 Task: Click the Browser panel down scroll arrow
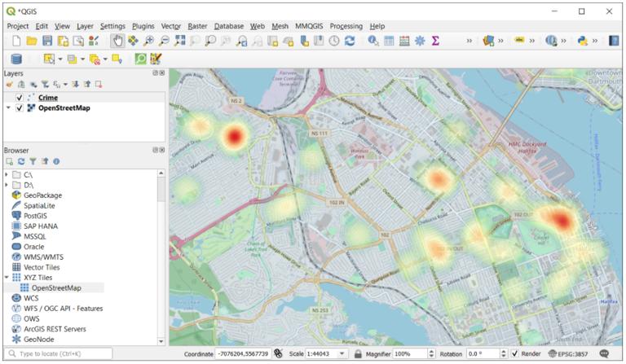[x=161, y=341]
